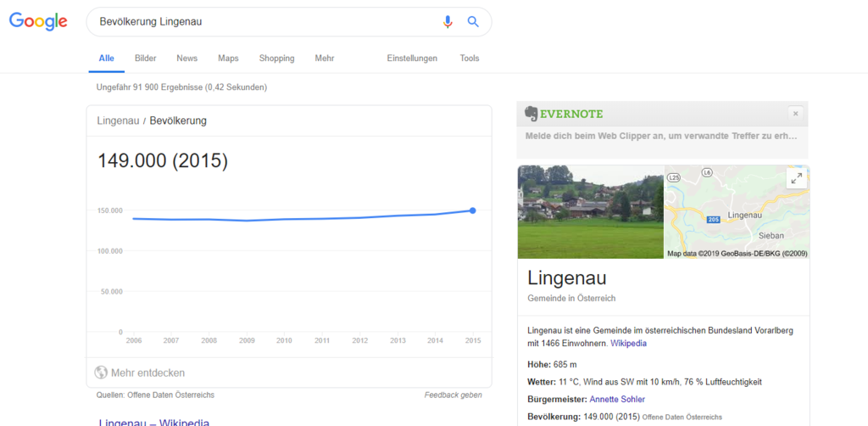Click the blue search magnifier icon
Screen dimensions: 868x426
474,22
